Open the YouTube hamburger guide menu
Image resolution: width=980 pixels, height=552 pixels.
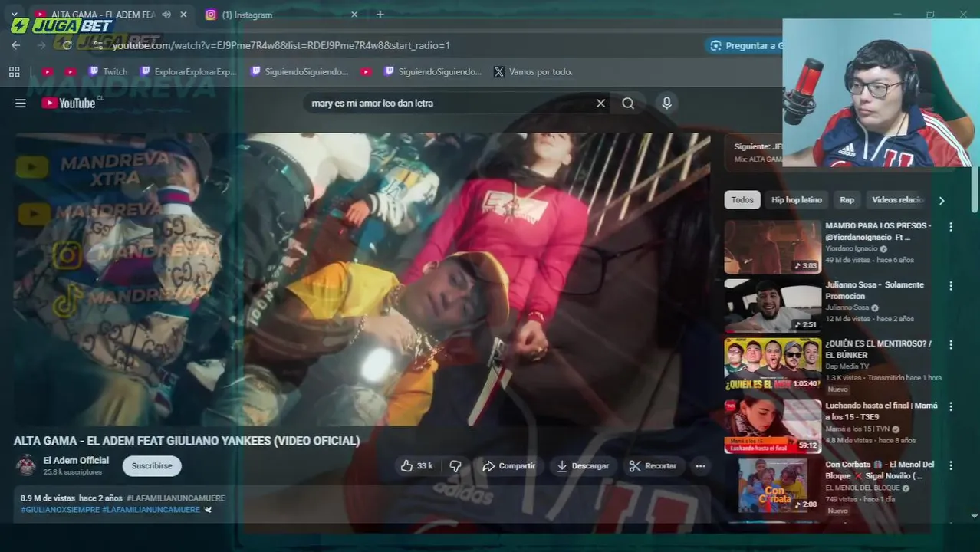pyautogui.click(x=21, y=103)
